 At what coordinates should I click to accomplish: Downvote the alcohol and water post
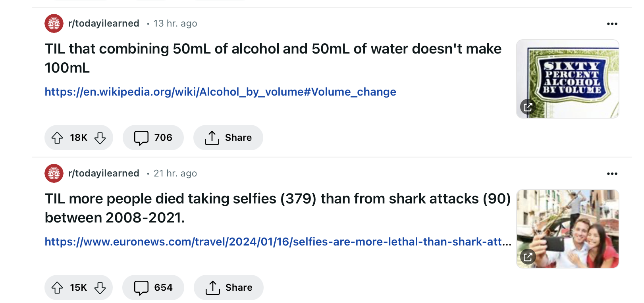point(100,138)
